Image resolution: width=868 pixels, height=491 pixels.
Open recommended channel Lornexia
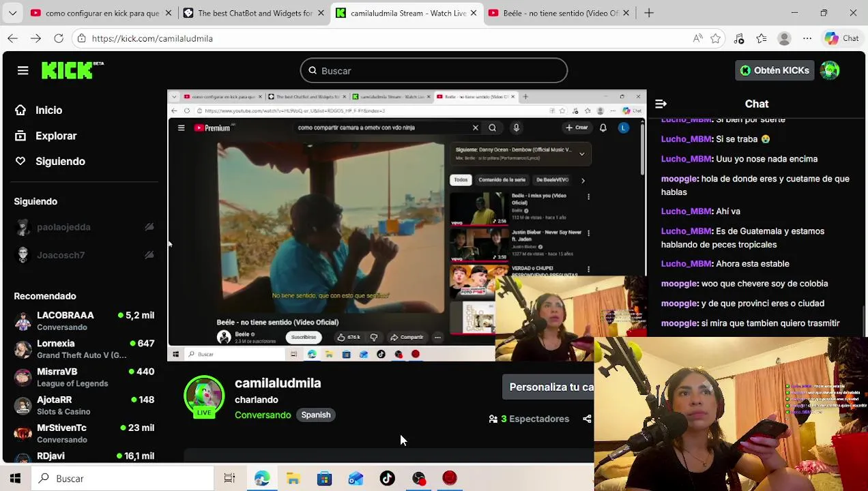[85, 348]
